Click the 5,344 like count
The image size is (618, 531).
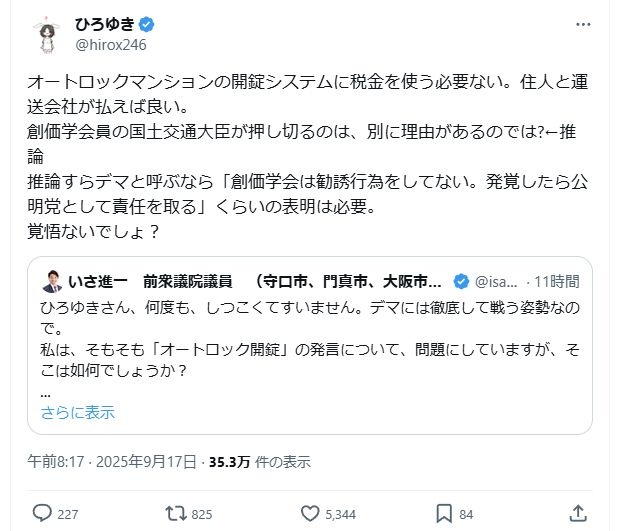pos(341,514)
